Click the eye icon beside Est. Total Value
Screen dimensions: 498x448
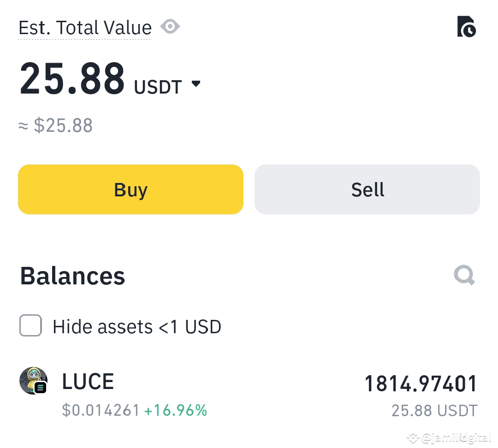(170, 26)
